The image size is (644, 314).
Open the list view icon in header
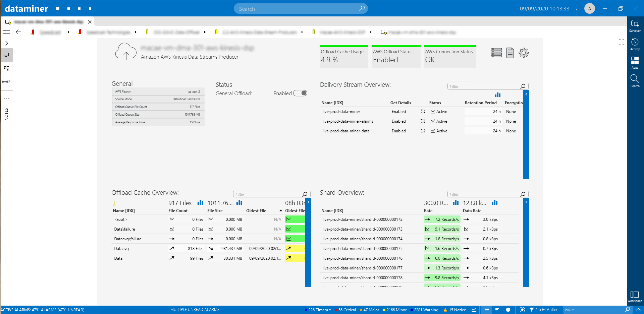496,53
